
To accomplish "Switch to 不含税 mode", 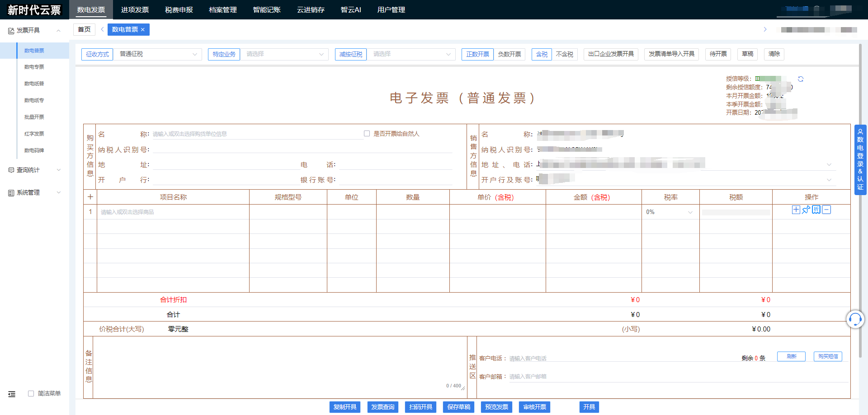I will tap(565, 54).
